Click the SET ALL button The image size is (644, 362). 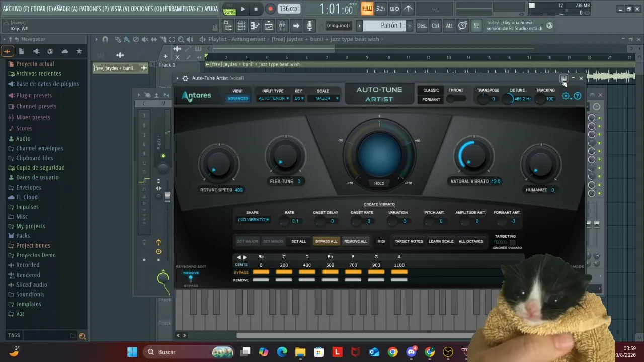point(299,241)
